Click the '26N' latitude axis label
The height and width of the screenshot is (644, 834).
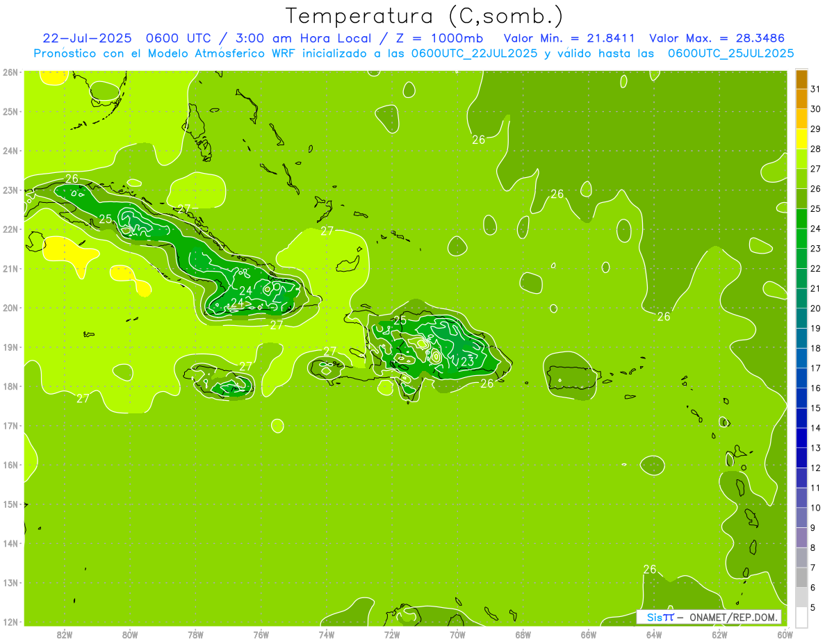click(10, 72)
